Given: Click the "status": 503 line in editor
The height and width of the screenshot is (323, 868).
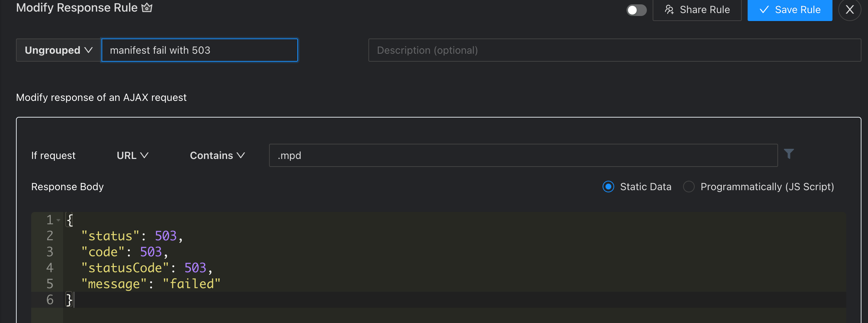Looking at the screenshot, I should [132, 236].
